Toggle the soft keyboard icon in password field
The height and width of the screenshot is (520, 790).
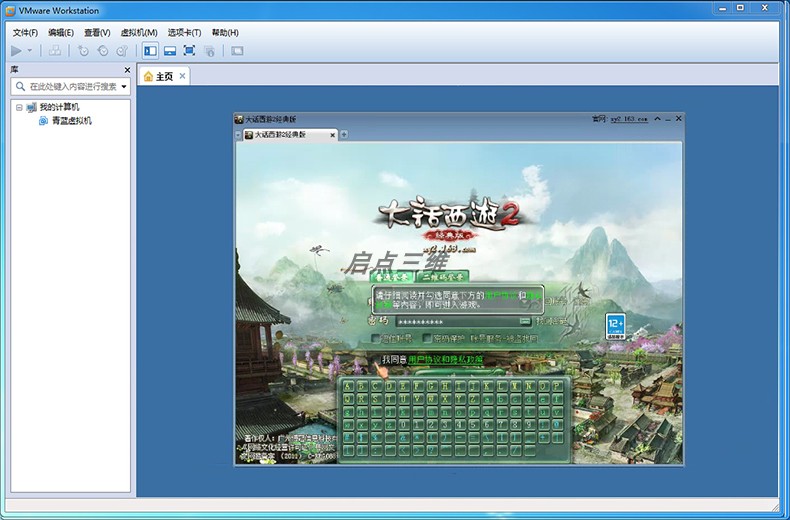524,321
